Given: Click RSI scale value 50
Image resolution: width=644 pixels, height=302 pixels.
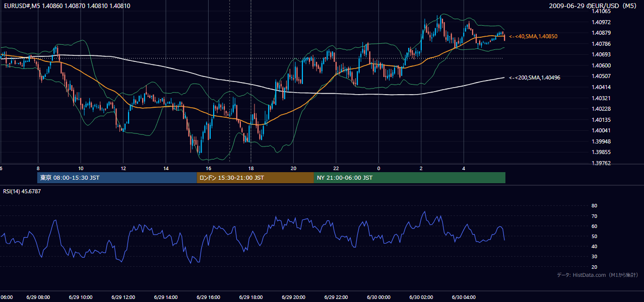Looking at the screenshot, I should pos(595,236).
